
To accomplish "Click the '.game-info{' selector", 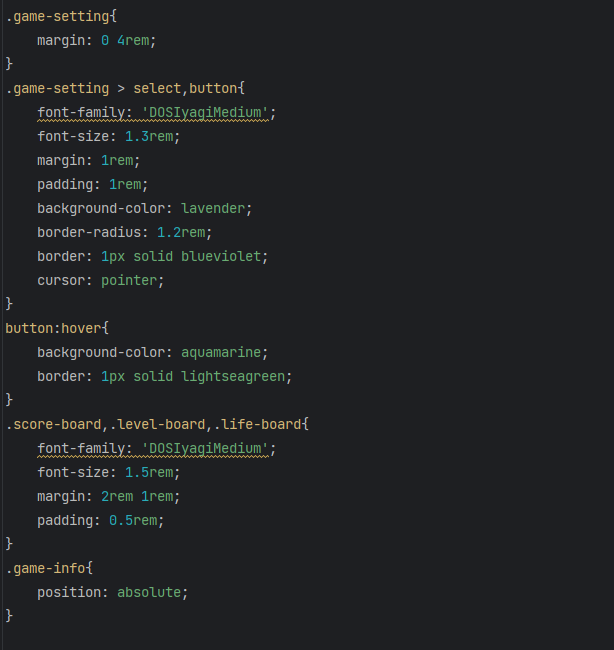I will click(x=49, y=568).
